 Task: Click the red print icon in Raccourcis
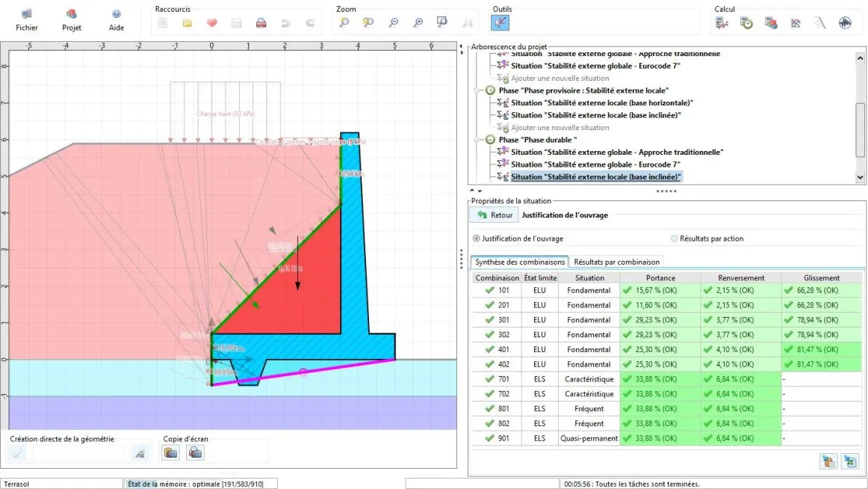tap(261, 22)
